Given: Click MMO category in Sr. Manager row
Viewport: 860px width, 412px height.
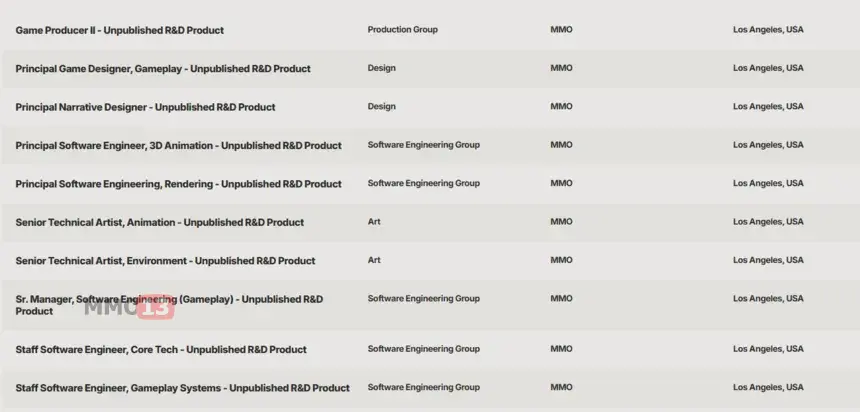Looking at the screenshot, I should click(x=561, y=299).
